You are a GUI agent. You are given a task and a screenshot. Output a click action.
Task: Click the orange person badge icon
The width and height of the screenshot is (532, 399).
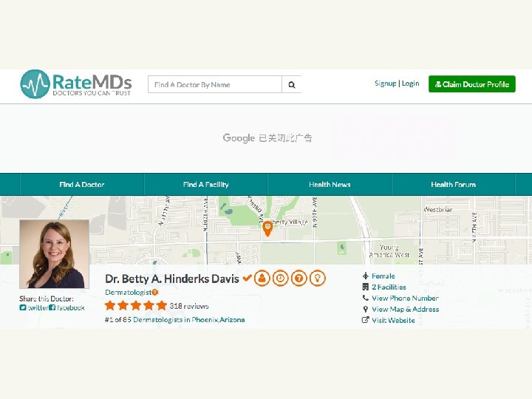pyautogui.click(x=262, y=279)
